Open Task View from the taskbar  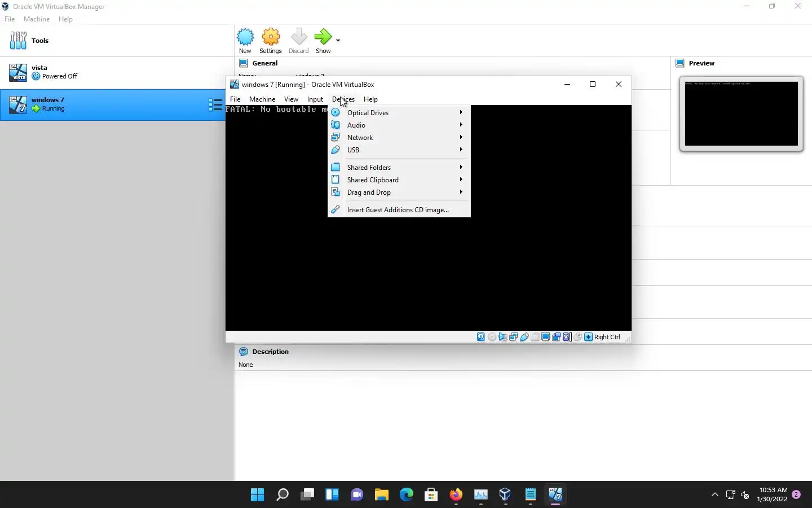[307, 495]
